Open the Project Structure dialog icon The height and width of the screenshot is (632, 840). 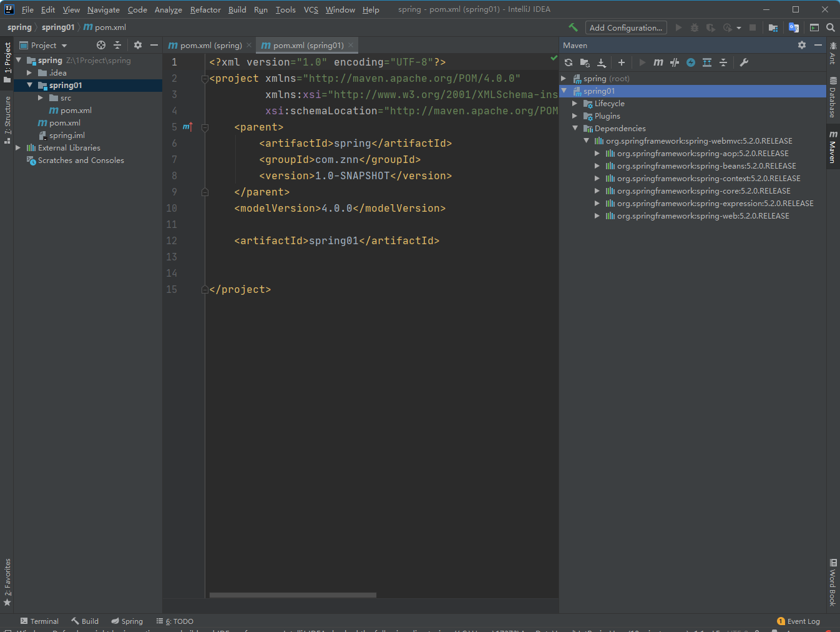point(773,27)
